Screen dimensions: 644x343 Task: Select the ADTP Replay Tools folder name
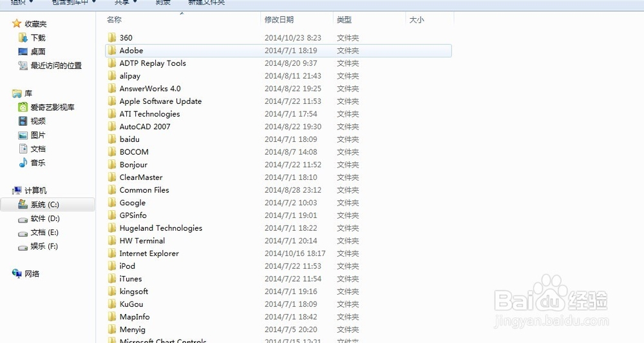pos(153,63)
